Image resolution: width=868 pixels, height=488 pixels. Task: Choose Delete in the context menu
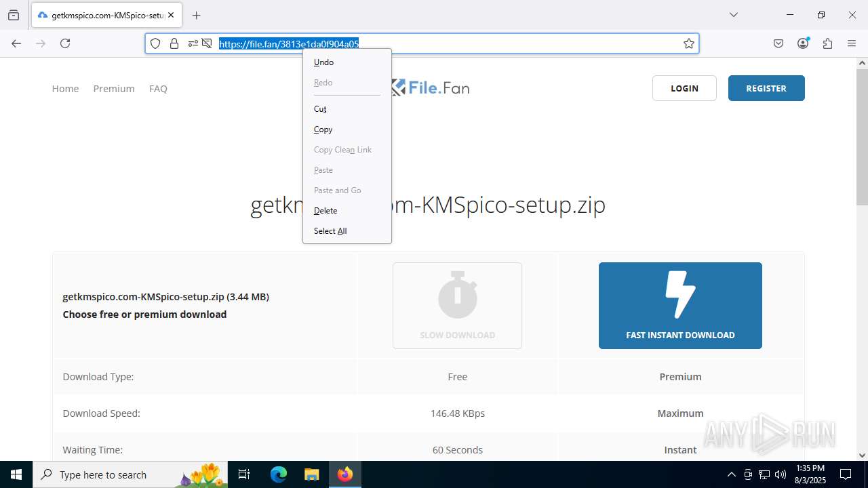pos(347,210)
